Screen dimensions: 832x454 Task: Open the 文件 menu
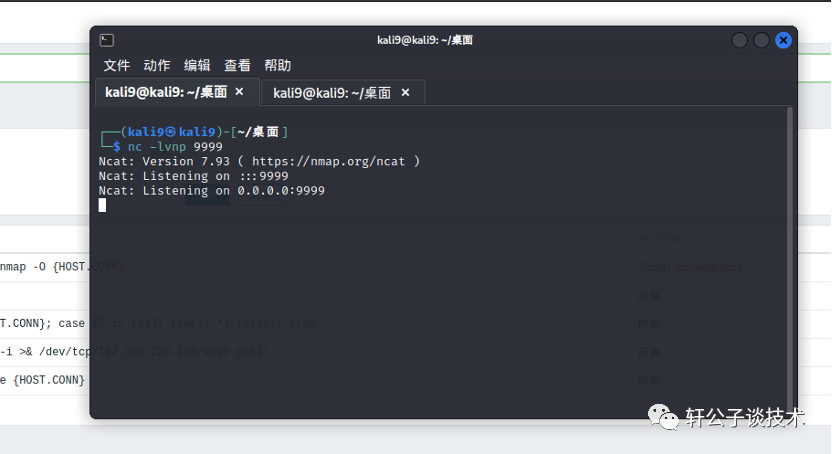pyautogui.click(x=117, y=65)
